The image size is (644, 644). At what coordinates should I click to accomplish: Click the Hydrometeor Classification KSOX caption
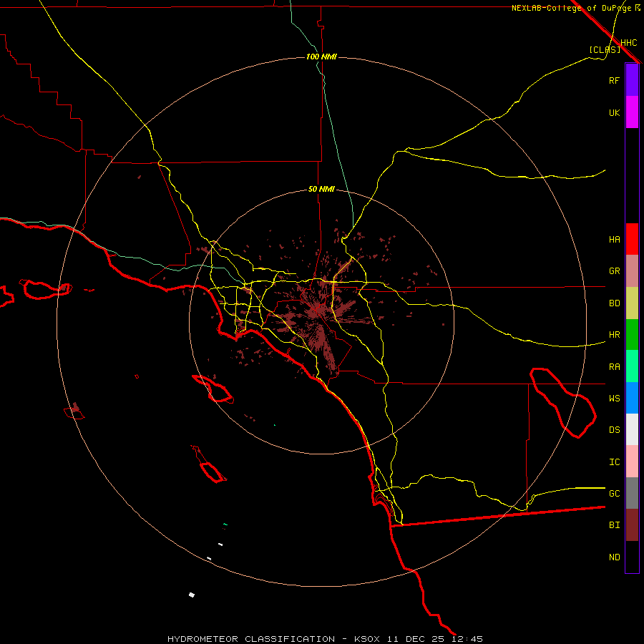(x=325, y=639)
